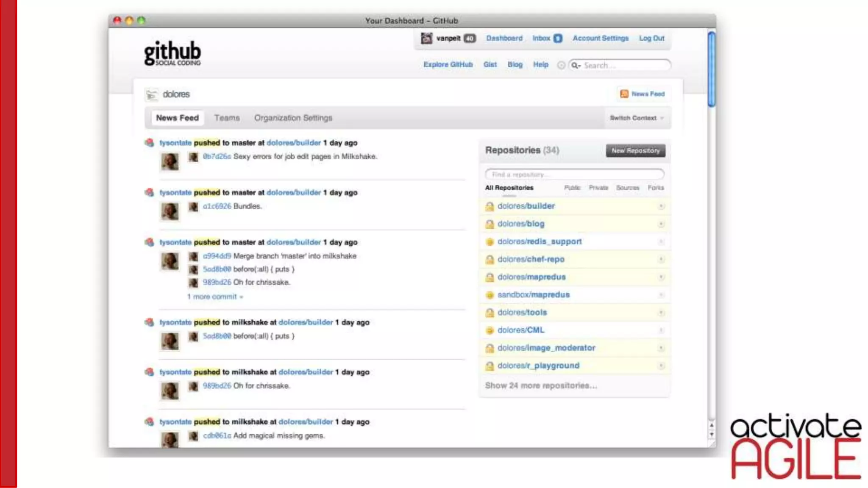The image size is (868, 488).
Task: Click the unread Inbox count badge
Action: pyautogui.click(x=558, y=38)
